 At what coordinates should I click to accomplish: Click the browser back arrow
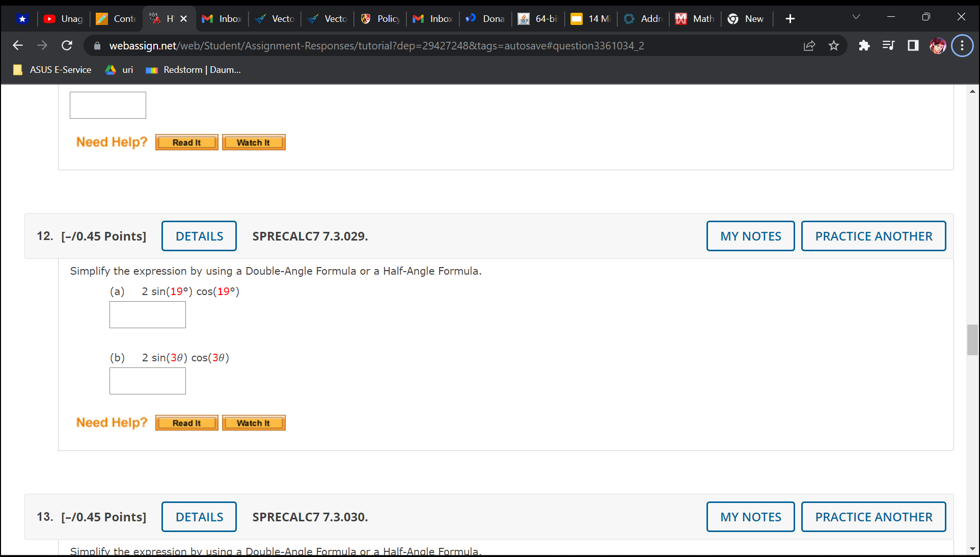pos(18,46)
